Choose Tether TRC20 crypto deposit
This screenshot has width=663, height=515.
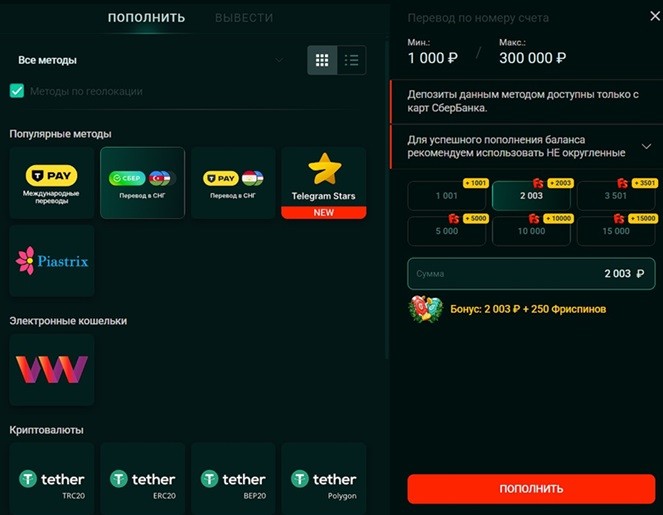(52, 479)
